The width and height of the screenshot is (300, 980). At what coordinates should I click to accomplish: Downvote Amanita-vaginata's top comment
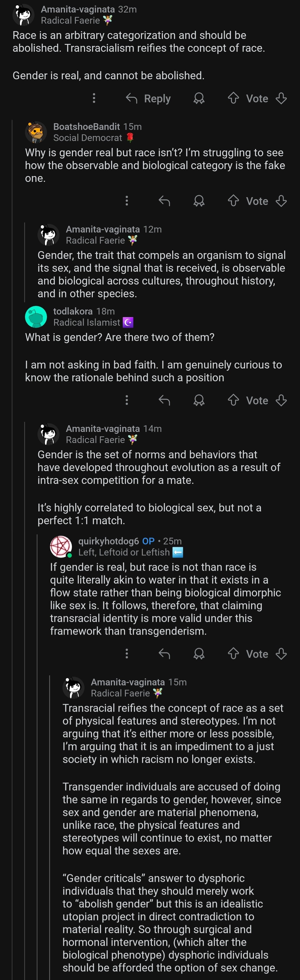click(281, 98)
